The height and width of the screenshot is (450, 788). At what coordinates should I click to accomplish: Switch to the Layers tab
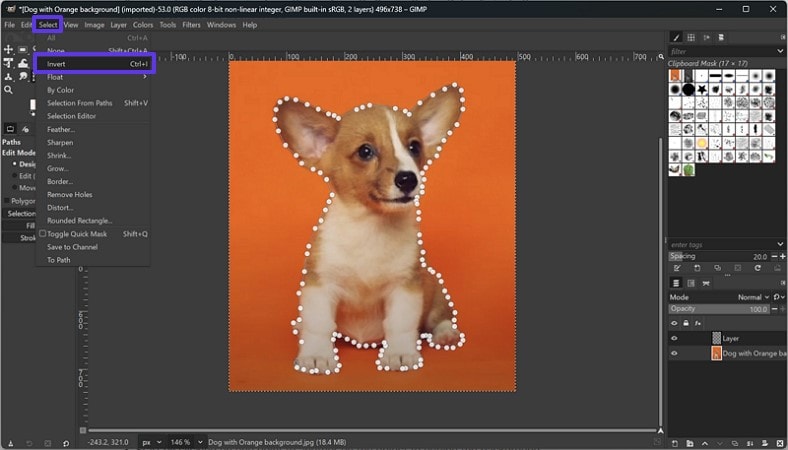pos(676,283)
